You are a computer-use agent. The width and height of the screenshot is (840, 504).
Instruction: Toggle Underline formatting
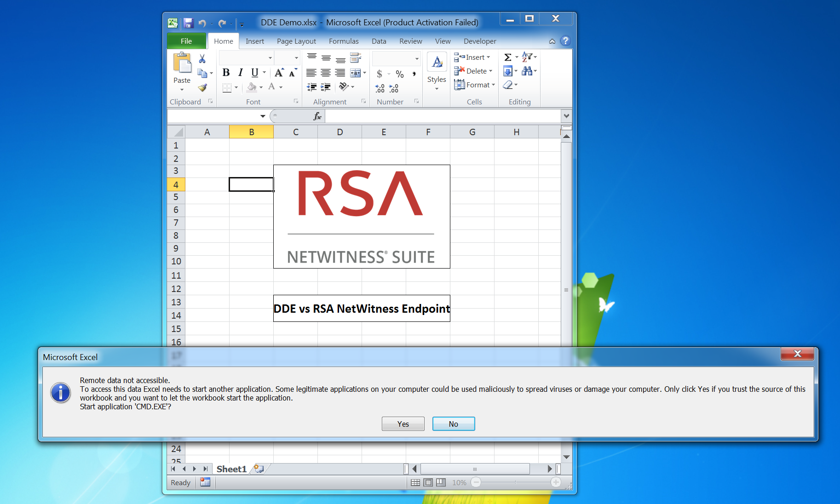pos(254,73)
